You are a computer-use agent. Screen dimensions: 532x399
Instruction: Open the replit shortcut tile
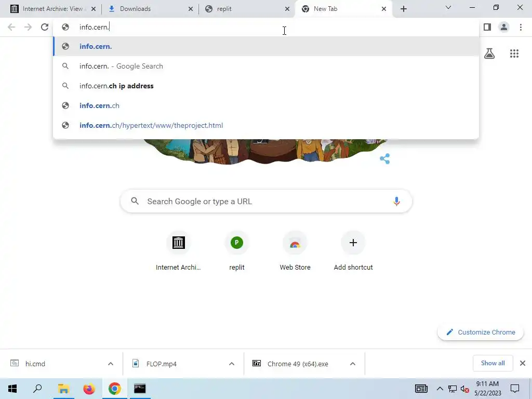236,251
